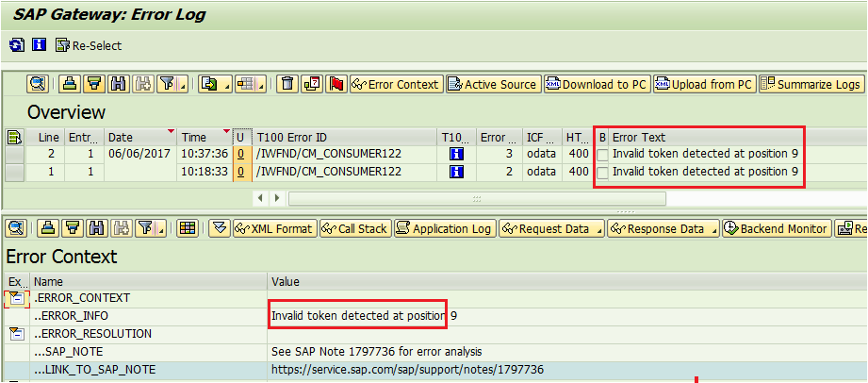868x383 pixels.
Task: Click the U column 0 link in the 10:37:36 row
Action: pyautogui.click(x=240, y=154)
